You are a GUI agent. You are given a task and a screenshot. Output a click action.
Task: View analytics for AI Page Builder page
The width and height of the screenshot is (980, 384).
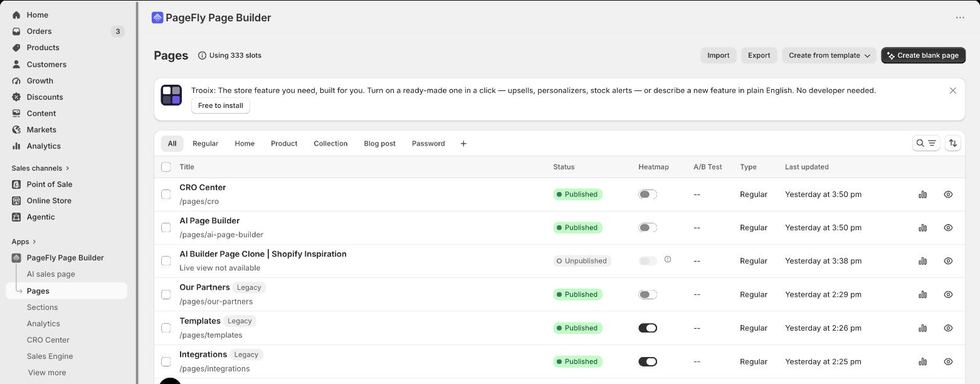click(922, 228)
